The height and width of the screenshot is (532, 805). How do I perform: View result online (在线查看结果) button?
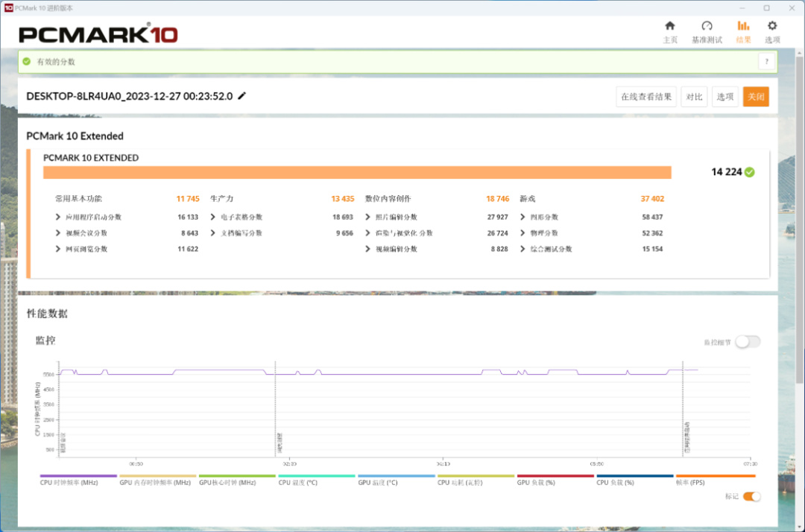click(645, 96)
